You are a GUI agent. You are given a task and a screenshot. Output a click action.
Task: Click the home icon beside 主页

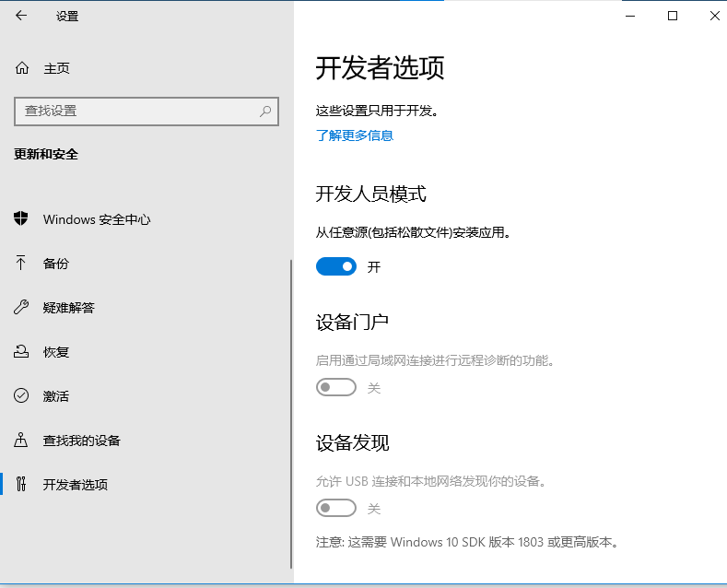point(22,68)
